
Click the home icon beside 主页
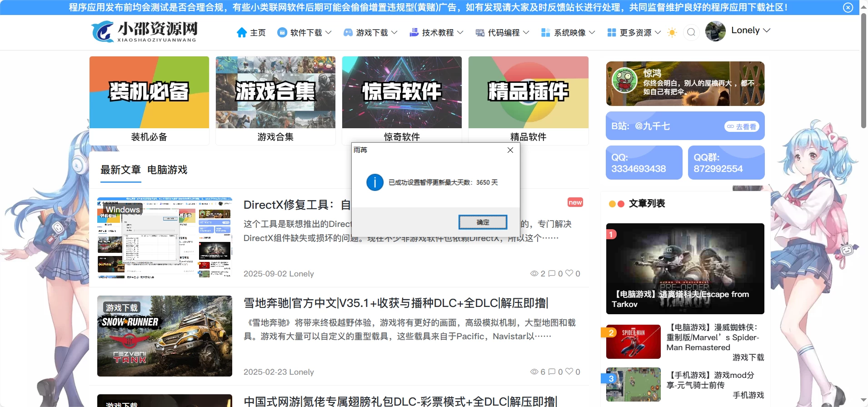click(x=242, y=32)
